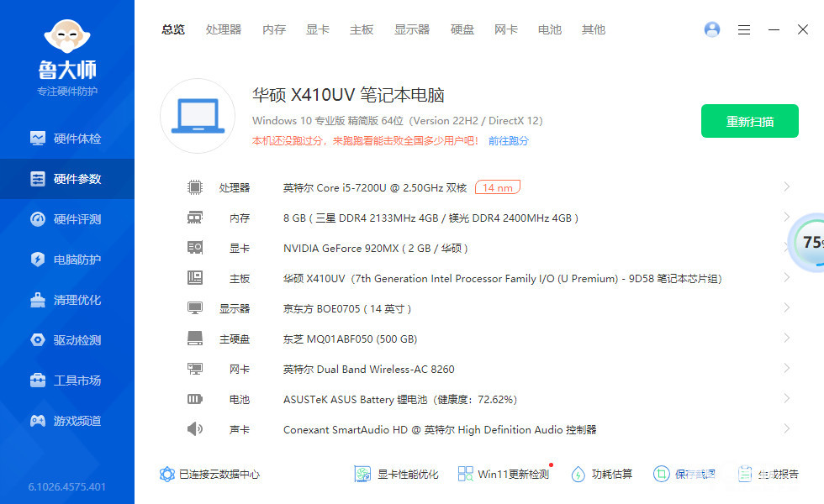The width and height of the screenshot is (824, 504).
Task: Switch to the 硬盘 tab
Action: click(462, 29)
